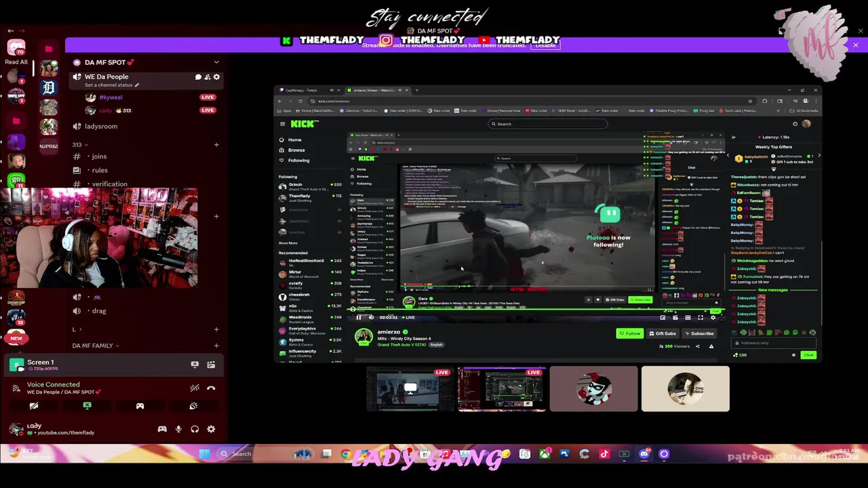Open xQc in Recommended channels
Image resolution: width=868 pixels, height=488 pixels.
310,306
